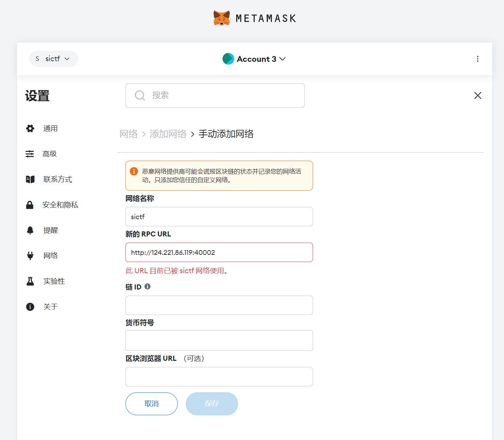Select the 实验性 settings tab
This screenshot has width=504, height=440.
click(x=54, y=281)
